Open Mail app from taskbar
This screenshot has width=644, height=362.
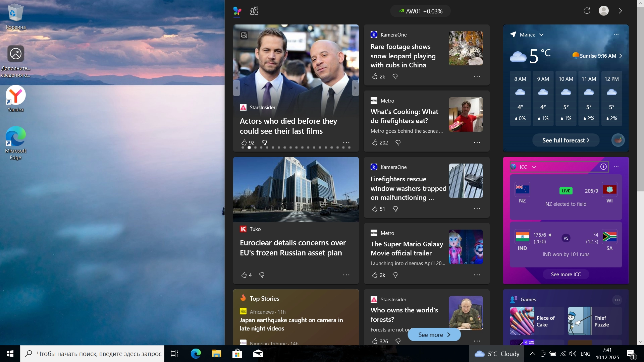pyautogui.click(x=258, y=354)
